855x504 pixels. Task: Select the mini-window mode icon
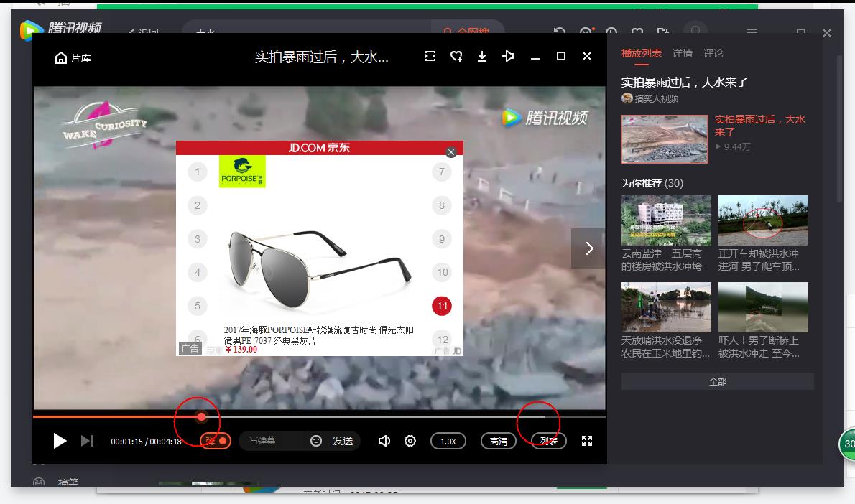[430, 56]
